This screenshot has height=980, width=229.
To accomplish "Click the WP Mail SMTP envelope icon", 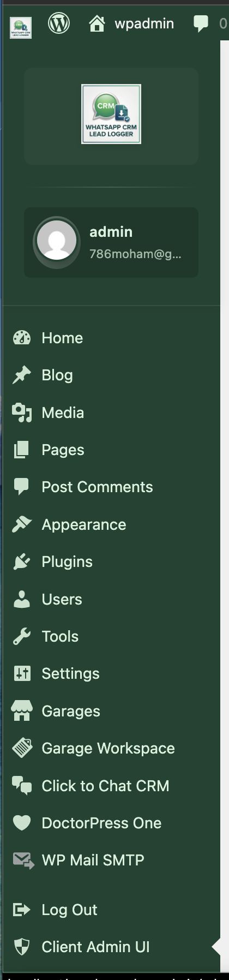I will [23, 861].
